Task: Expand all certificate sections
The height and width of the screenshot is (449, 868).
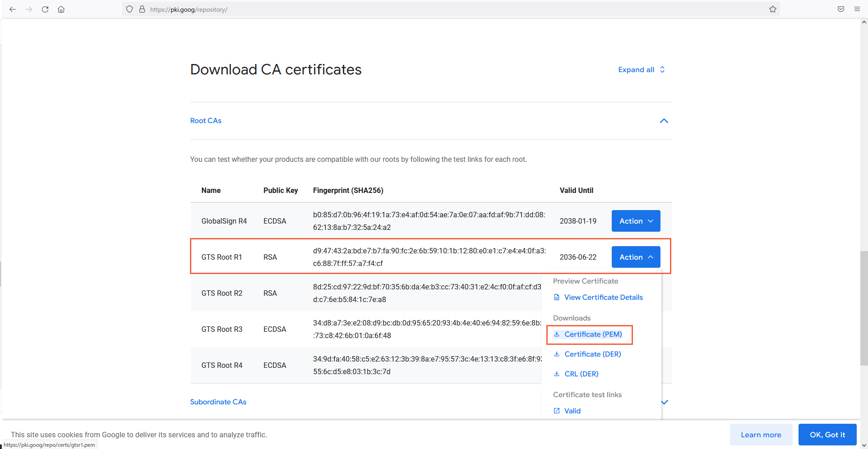Action: [x=641, y=69]
